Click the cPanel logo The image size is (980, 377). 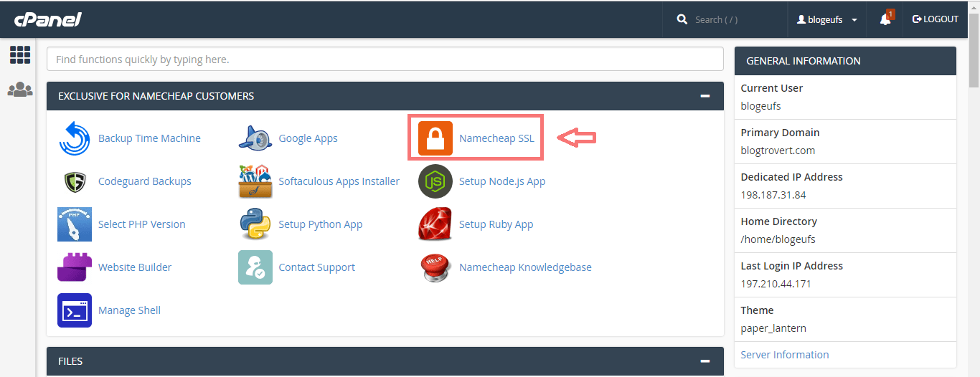48,19
